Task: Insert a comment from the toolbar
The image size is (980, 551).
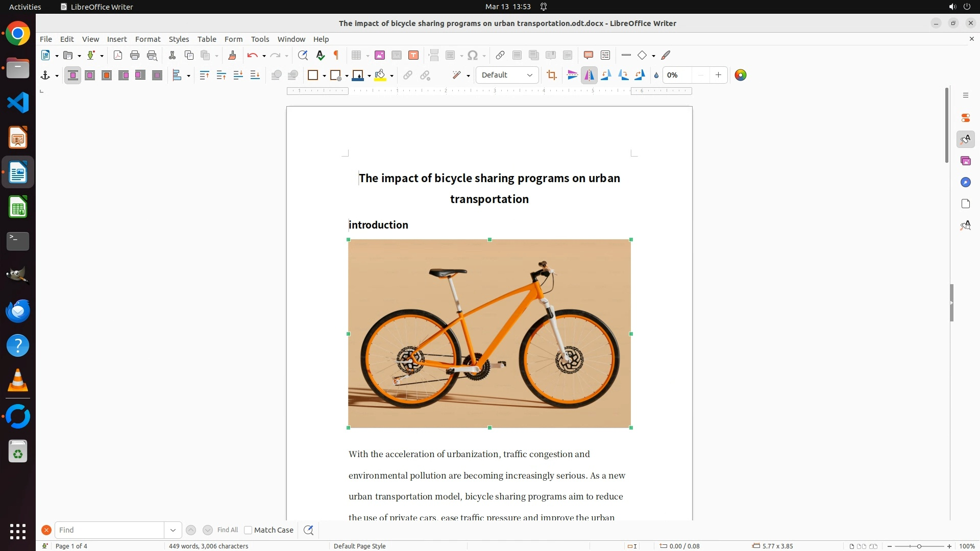Action: coord(588,56)
